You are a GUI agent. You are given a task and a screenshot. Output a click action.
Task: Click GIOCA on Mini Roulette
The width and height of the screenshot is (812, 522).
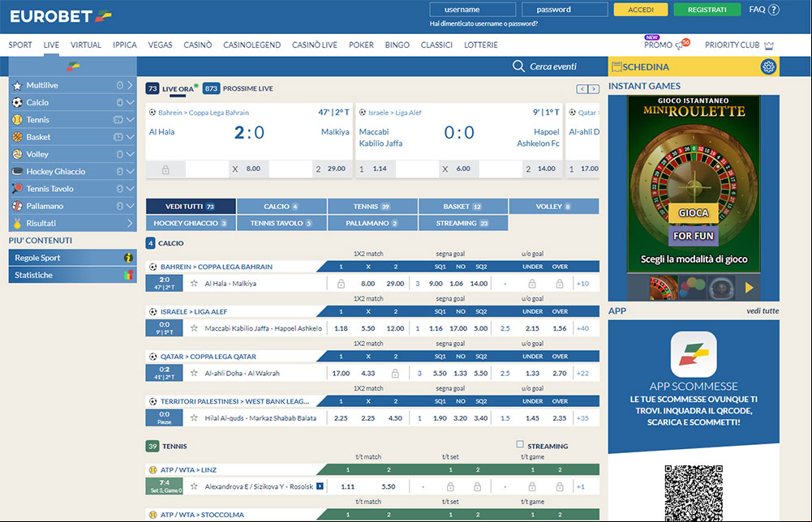point(694,212)
